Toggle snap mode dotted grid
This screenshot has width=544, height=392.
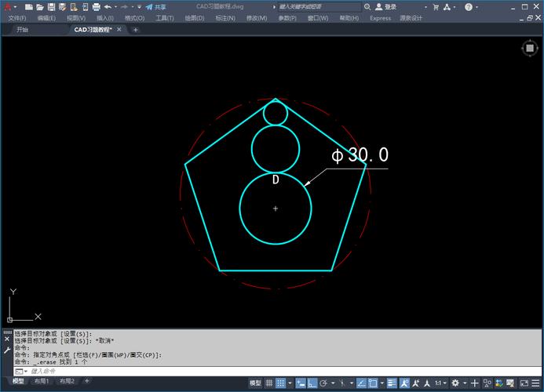click(x=280, y=383)
